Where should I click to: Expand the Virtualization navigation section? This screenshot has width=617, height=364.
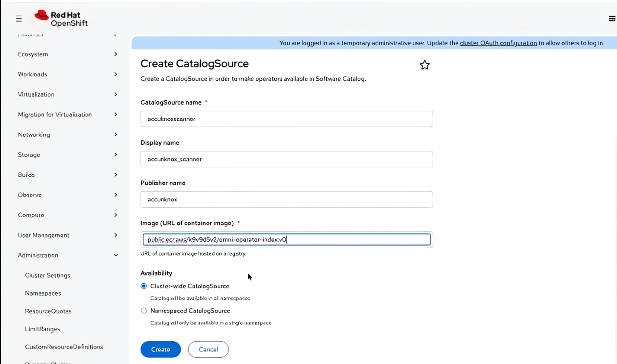[68, 94]
